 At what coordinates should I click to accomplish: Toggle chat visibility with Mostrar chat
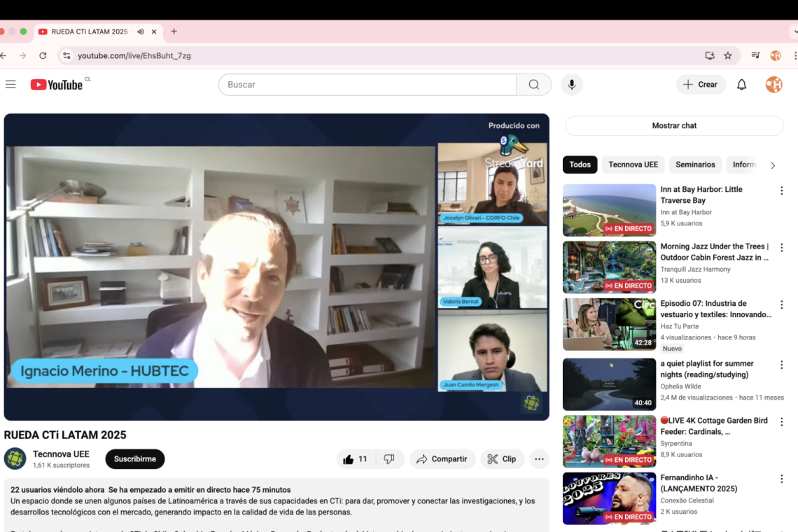pos(674,125)
